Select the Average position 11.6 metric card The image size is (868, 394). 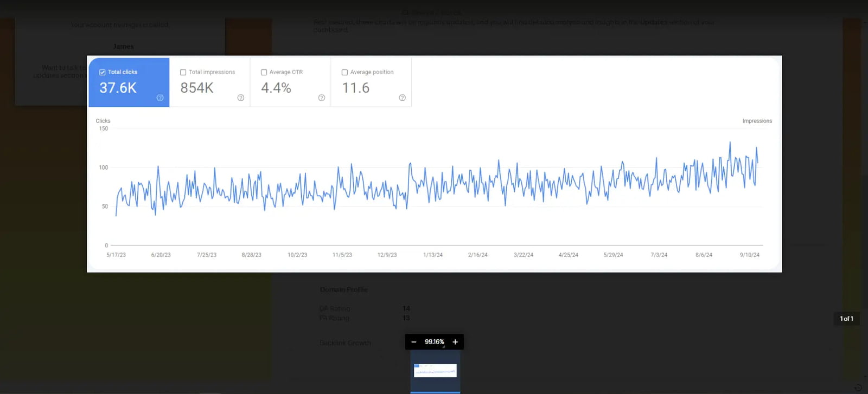click(x=371, y=87)
